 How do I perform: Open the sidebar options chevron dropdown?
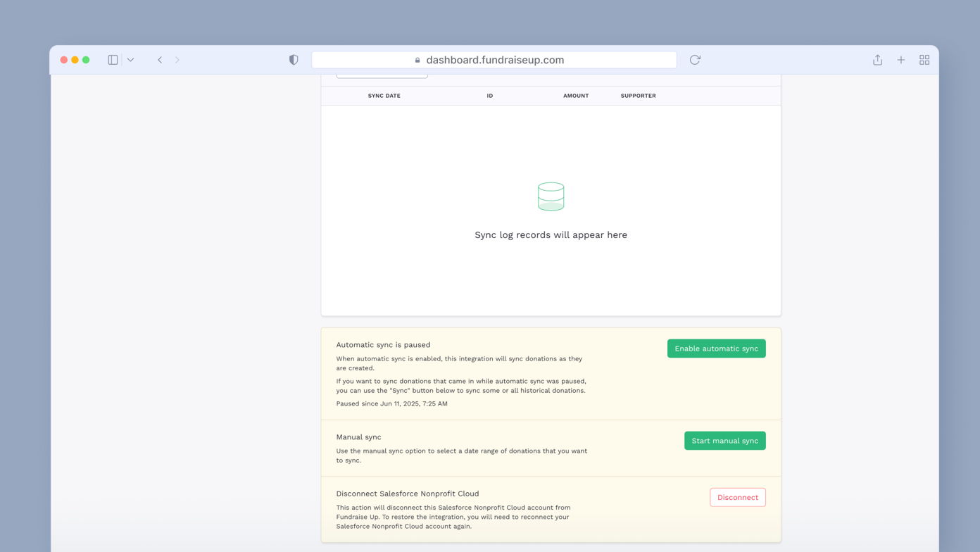[130, 60]
